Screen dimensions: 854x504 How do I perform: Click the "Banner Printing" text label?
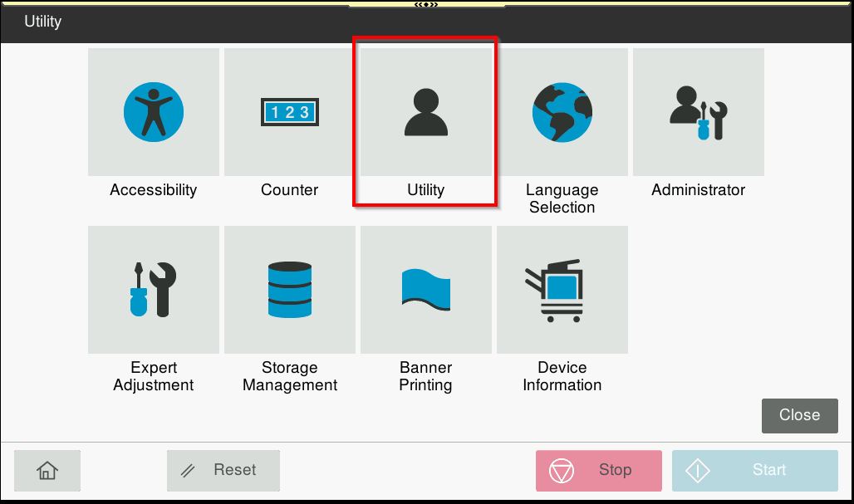pyautogui.click(x=426, y=376)
